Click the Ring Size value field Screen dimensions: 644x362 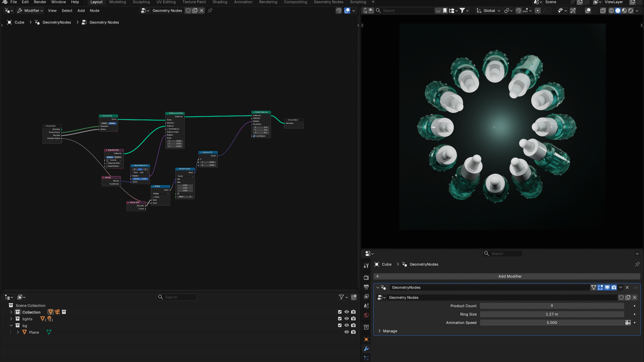552,314
